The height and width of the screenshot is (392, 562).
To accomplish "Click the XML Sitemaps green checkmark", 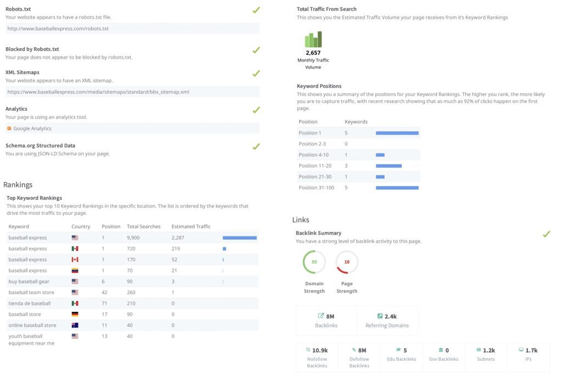I will [256, 73].
